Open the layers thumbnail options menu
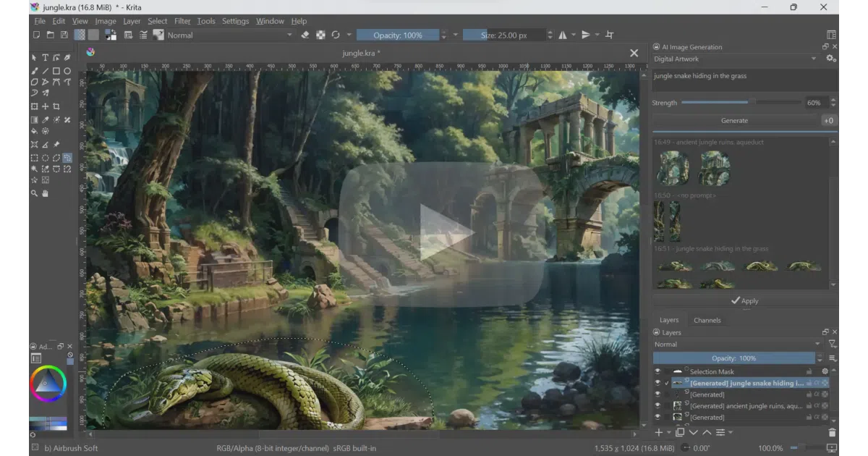The height and width of the screenshot is (456, 868). (x=833, y=358)
